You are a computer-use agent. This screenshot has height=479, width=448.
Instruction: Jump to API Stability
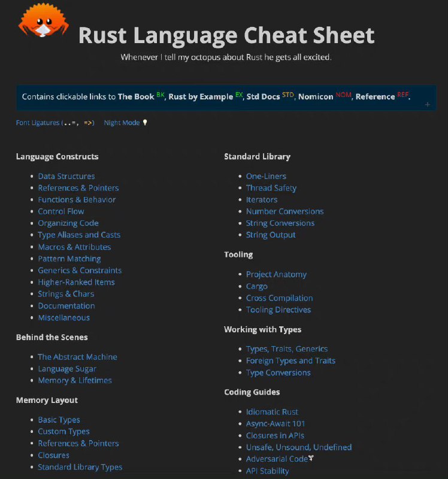click(267, 471)
